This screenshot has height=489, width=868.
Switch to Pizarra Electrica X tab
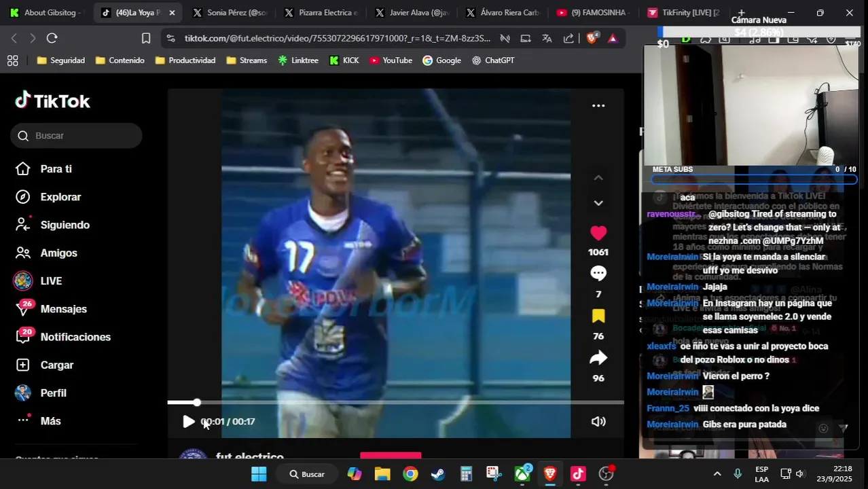coord(321,12)
